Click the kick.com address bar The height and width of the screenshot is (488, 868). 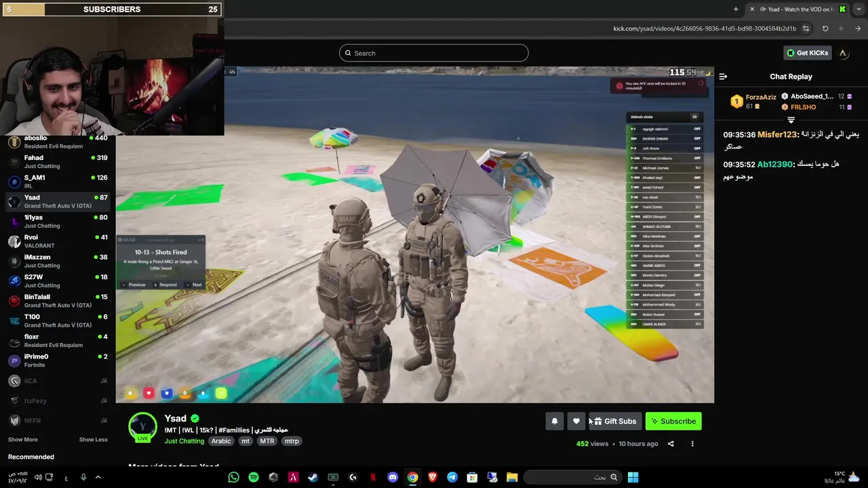coord(705,28)
